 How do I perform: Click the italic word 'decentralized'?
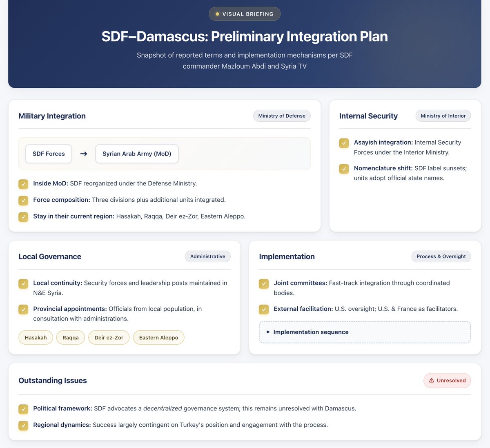pyautogui.click(x=163, y=408)
